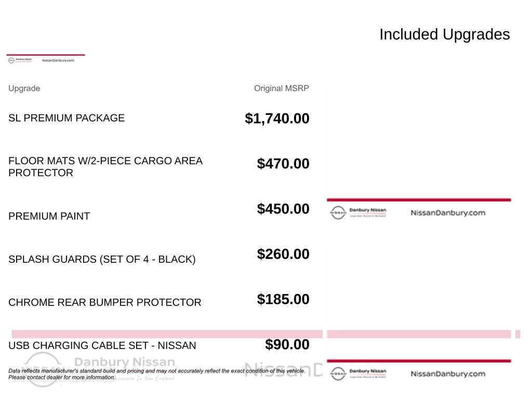Select the USB CHARGING CABLE SET - NISSAN item
The image size is (532, 399).
(x=102, y=345)
